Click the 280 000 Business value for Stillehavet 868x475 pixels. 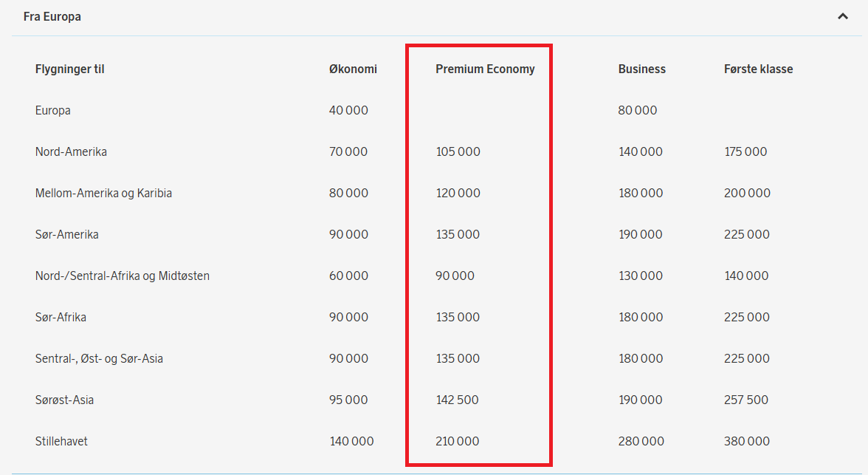click(x=641, y=441)
